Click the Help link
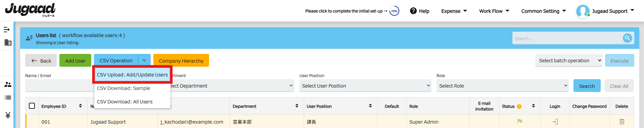This screenshot has height=128, width=644. click(x=424, y=11)
